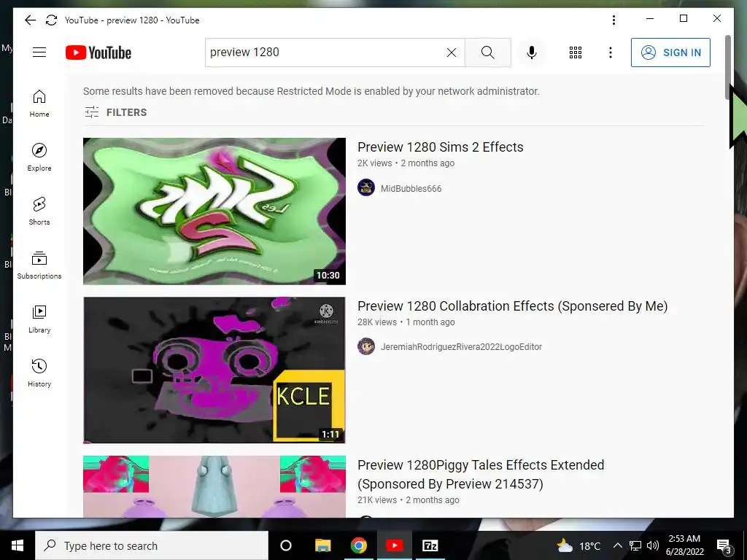Screen dimensions: 747x560
Task: Open Cortana circle on taskbar
Action: (286, 545)
